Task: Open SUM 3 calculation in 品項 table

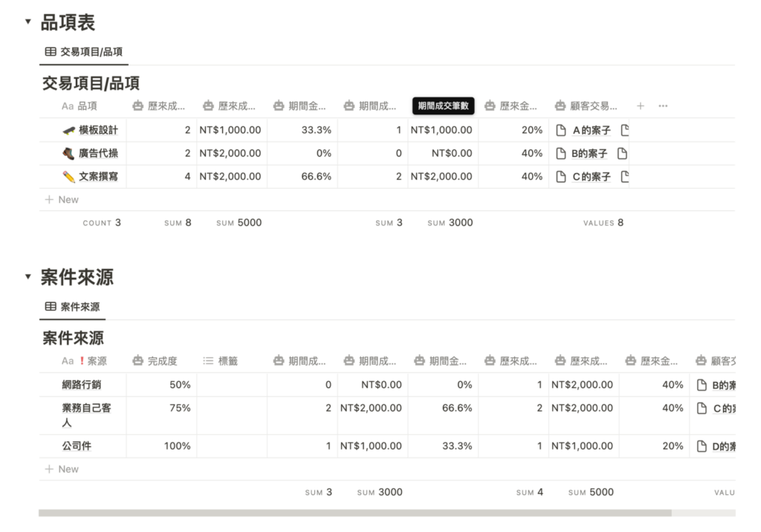Action: pos(389,223)
